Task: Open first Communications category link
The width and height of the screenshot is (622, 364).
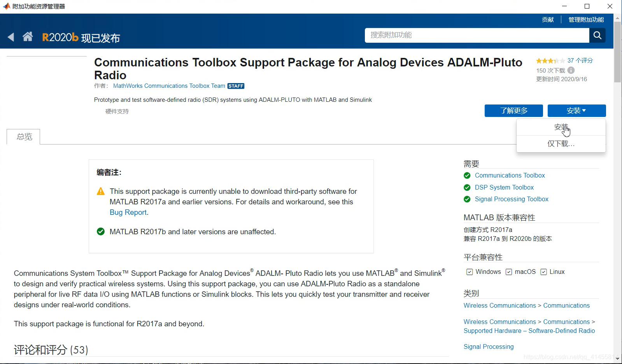Action: [x=566, y=306]
